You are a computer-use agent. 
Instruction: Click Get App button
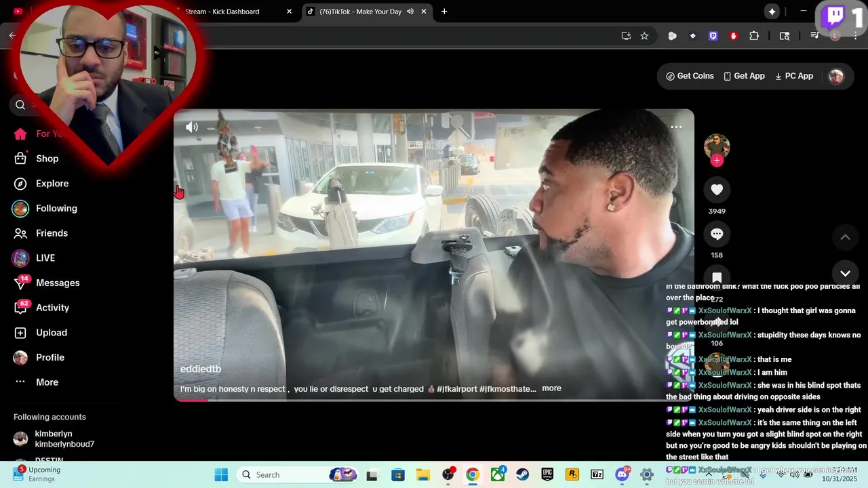744,76
